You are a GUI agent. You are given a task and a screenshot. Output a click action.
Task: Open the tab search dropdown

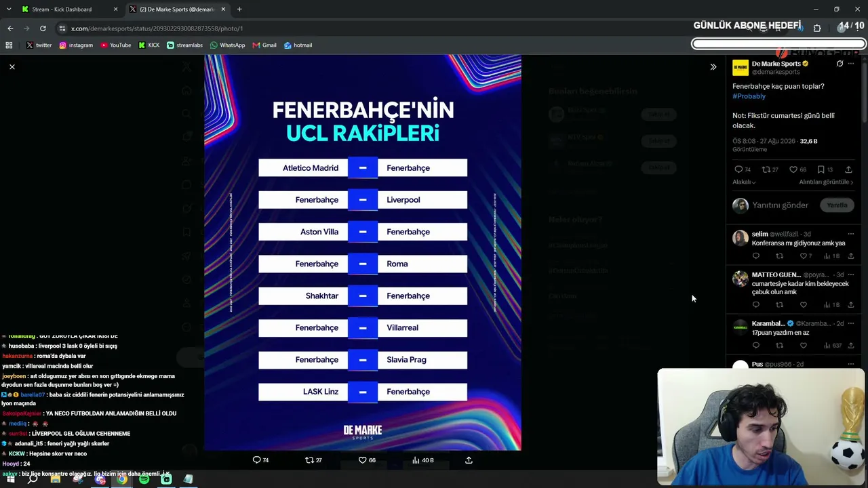coord(8,9)
